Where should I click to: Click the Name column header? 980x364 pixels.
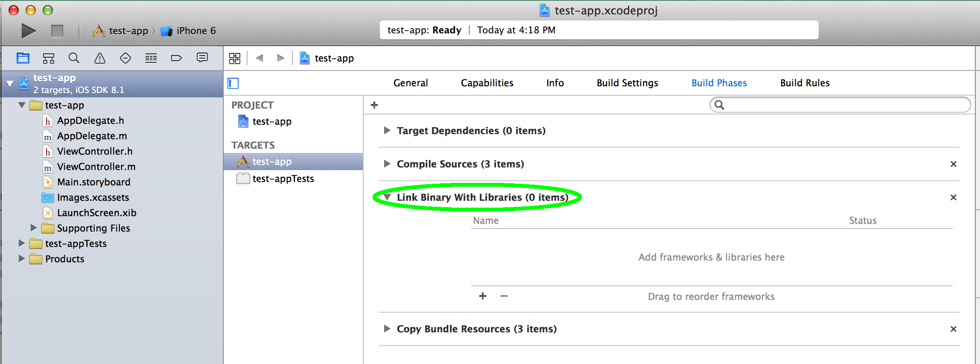pos(486,220)
